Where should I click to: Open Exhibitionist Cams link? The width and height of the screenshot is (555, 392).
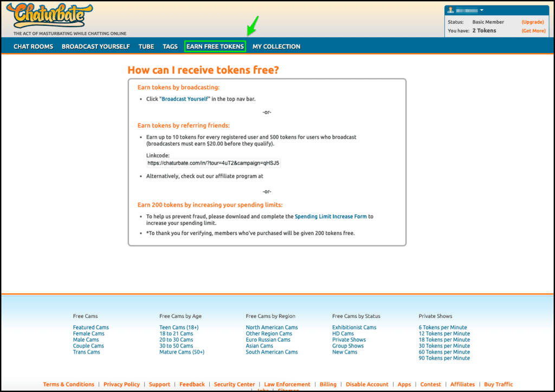354,328
